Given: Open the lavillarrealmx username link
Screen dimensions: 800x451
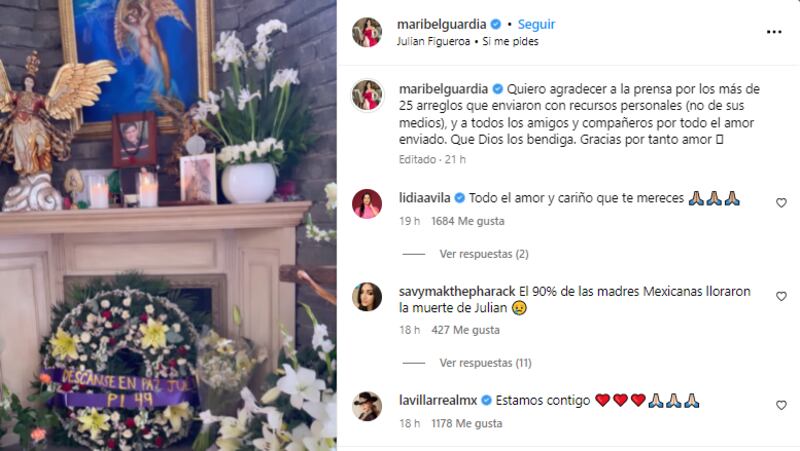Looking at the screenshot, I should [438, 400].
